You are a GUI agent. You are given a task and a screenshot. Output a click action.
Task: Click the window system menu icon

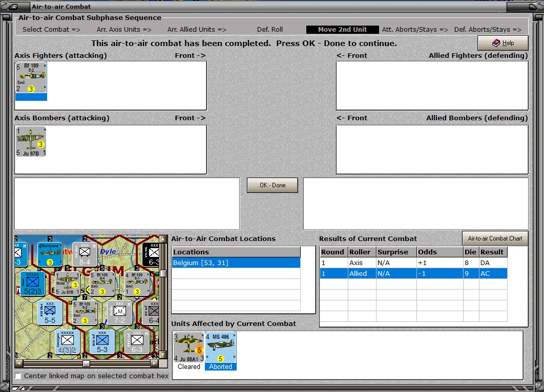pyautogui.click(x=13, y=7)
